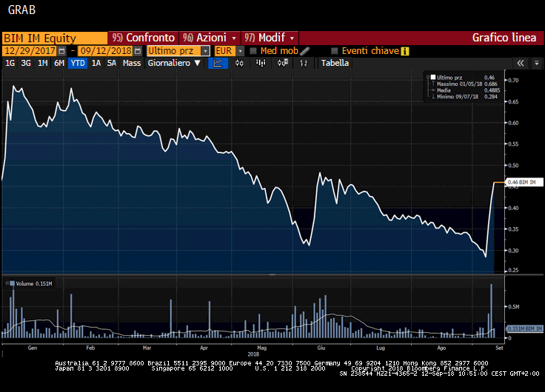Select the 1M time range
The image size is (545, 392).
click(42, 63)
